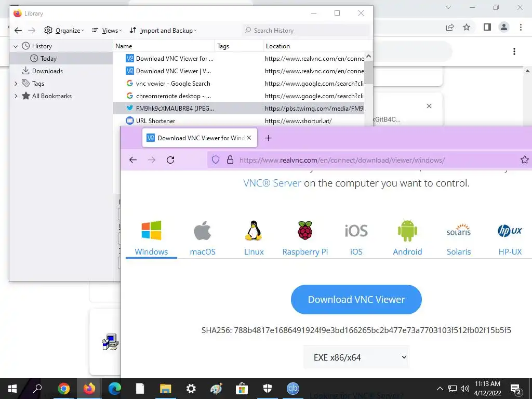Open Import and Backup menu
The width and height of the screenshot is (532, 399).
pyautogui.click(x=163, y=31)
